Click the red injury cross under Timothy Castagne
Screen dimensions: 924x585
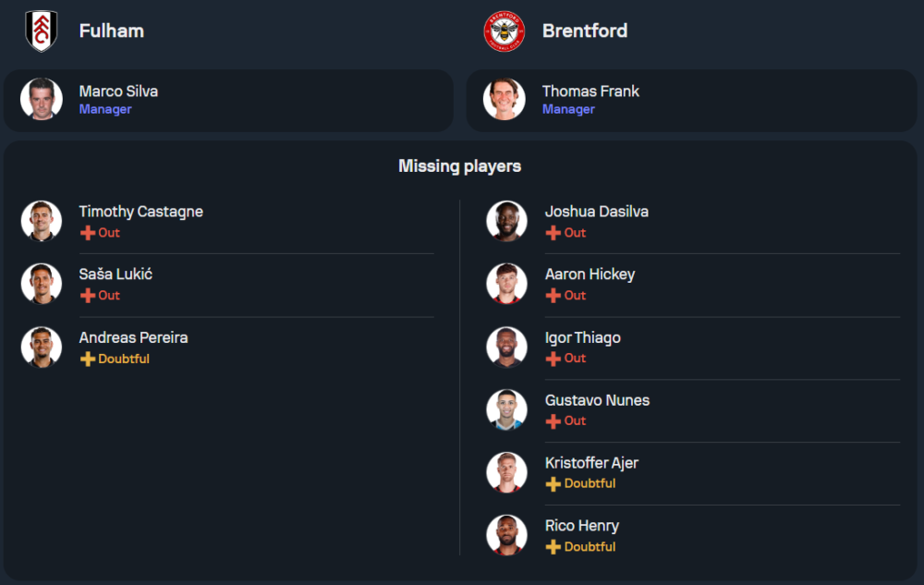click(88, 233)
